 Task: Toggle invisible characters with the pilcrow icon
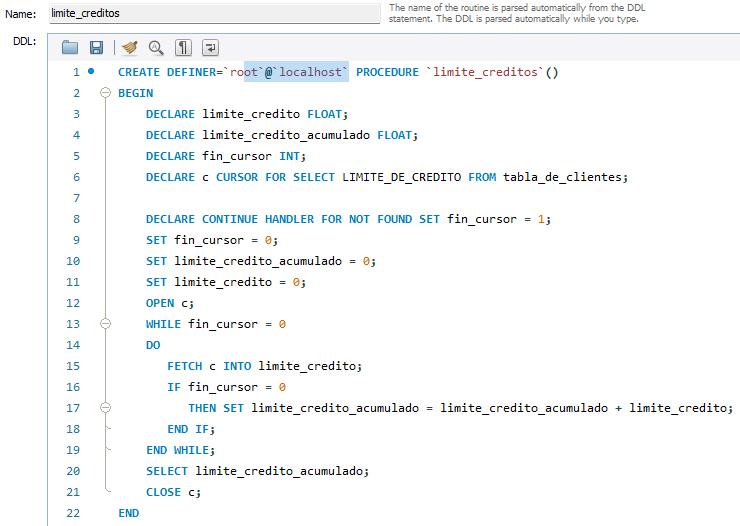[184, 47]
